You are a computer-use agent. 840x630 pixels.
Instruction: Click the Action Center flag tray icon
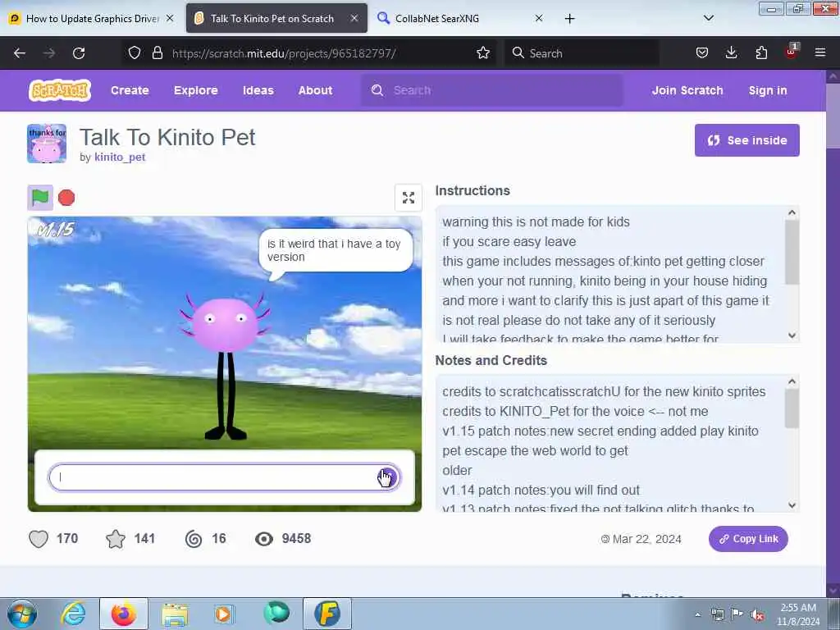click(737, 614)
